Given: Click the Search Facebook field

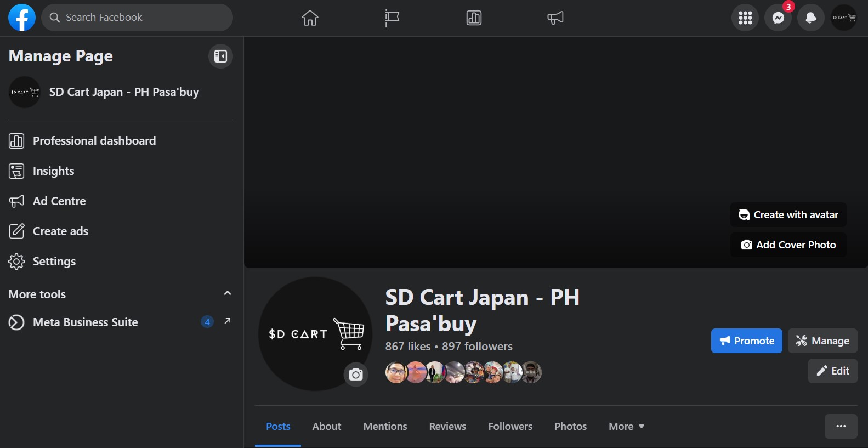Looking at the screenshot, I should point(137,18).
